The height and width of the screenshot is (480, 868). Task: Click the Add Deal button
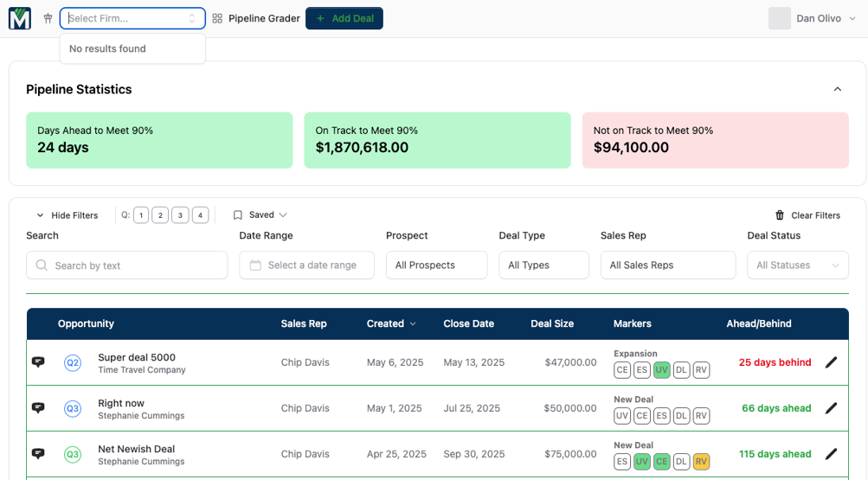pyautogui.click(x=344, y=18)
